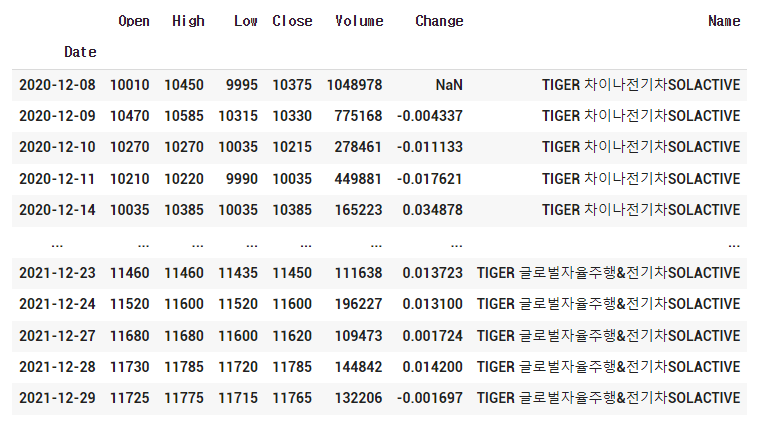Select the date 2020-12-10
Viewport: 757px width, 421px height.
[57, 147]
